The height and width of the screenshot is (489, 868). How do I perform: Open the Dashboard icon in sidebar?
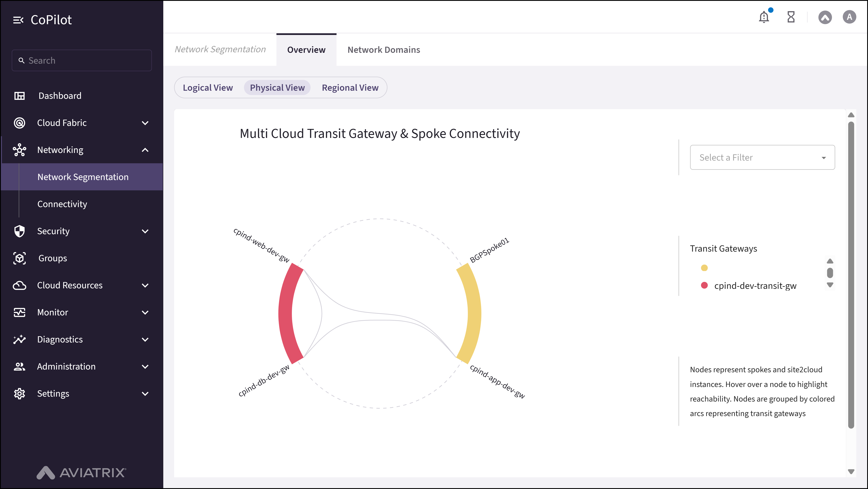(x=19, y=95)
